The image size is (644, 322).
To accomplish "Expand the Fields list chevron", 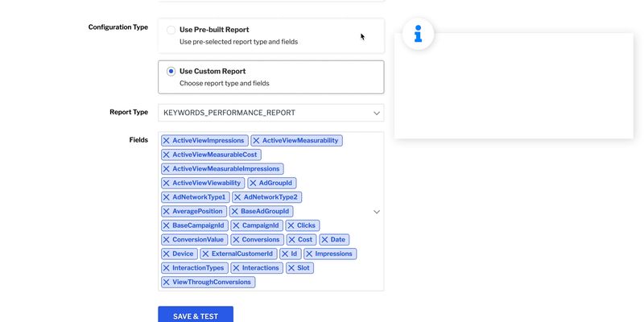I will tap(376, 212).
